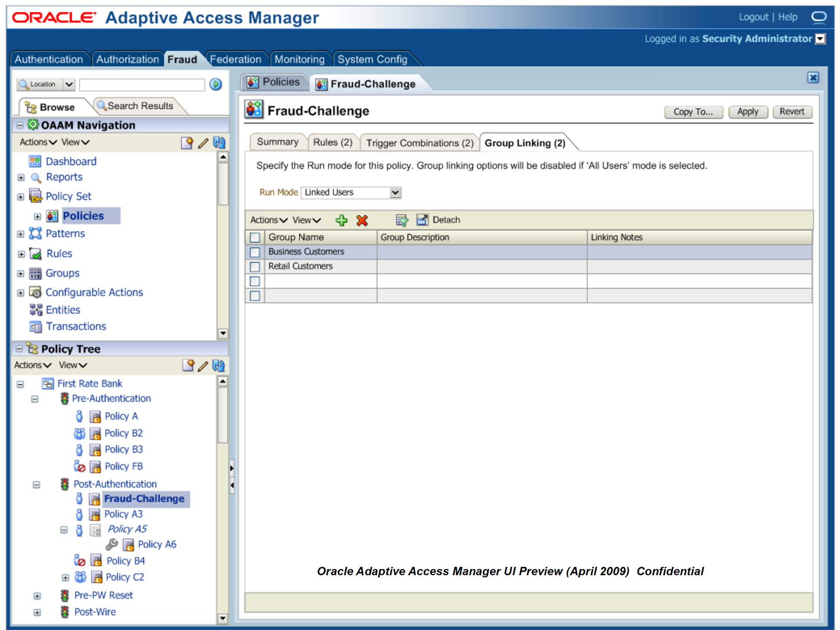The image size is (840, 630).
Task: Click the green go arrow beside search field
Action: 215,84
